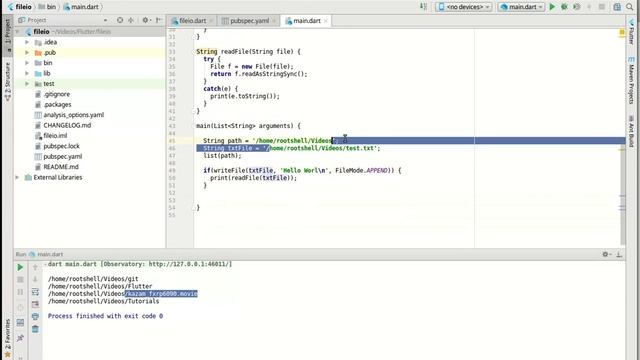
Task: Open Flutter tool window on right edge
Action: pos(631,32)
